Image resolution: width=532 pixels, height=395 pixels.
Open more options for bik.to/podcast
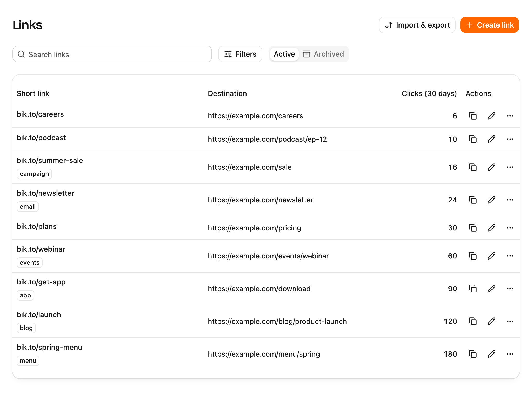click(510, 139)
